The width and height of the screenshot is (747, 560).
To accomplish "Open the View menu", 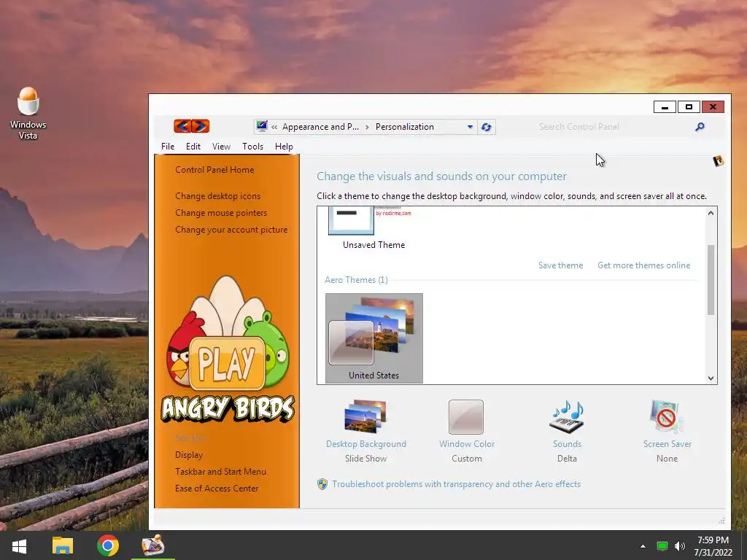I will [x=221, y=146].
